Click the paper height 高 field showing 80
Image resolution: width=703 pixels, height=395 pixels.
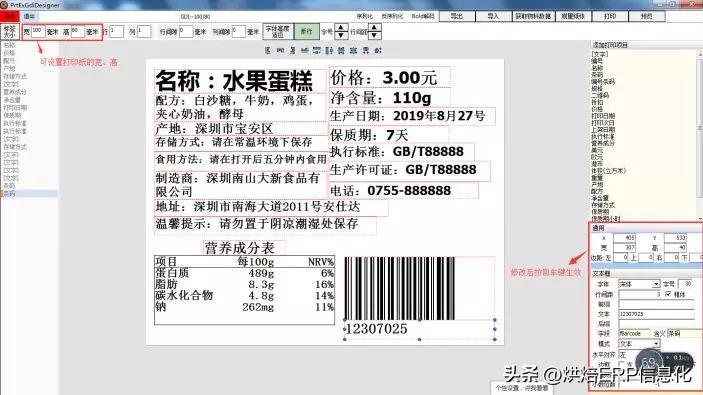(x=78, y=31)
